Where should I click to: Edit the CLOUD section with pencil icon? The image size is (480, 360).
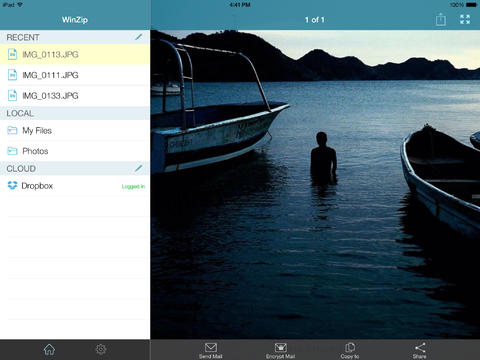click(x=139, y=168)
